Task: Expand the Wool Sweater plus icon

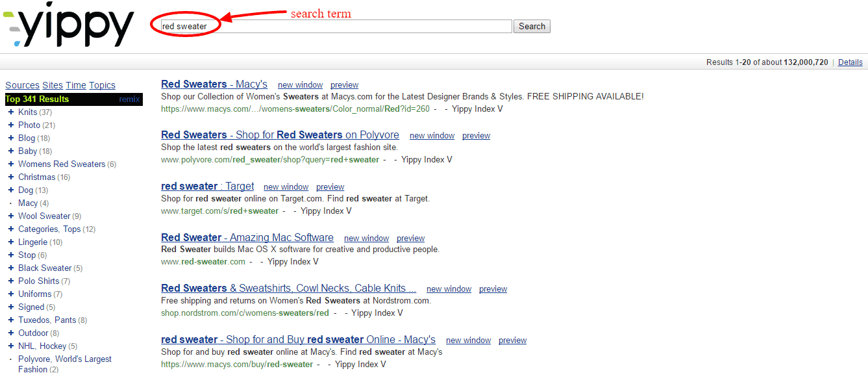Action: 11,216
